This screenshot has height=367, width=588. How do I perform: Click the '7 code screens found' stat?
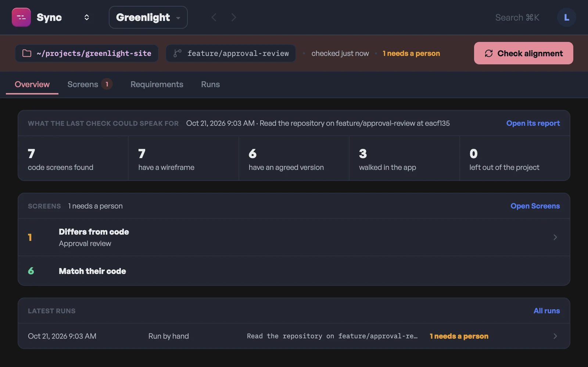(73, 158)
